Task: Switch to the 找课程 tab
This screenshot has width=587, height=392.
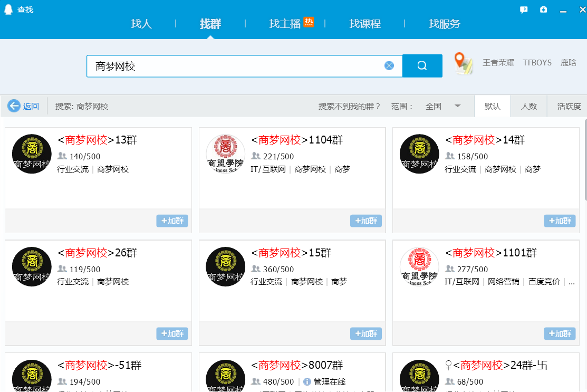Action: pos(365,24)
